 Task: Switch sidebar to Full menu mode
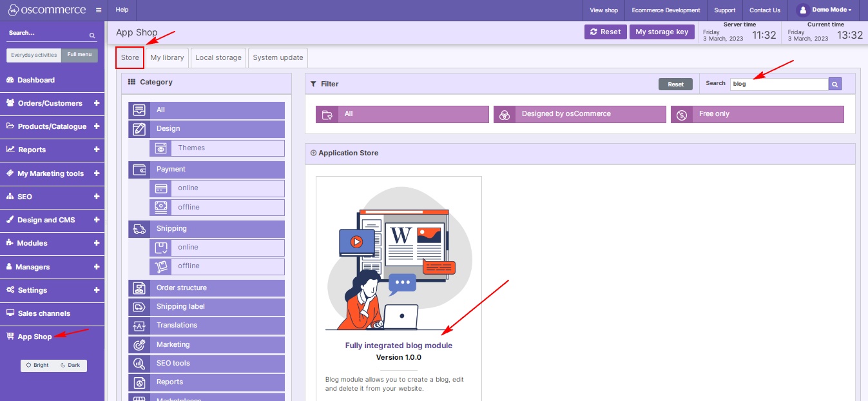pos(80,55)
